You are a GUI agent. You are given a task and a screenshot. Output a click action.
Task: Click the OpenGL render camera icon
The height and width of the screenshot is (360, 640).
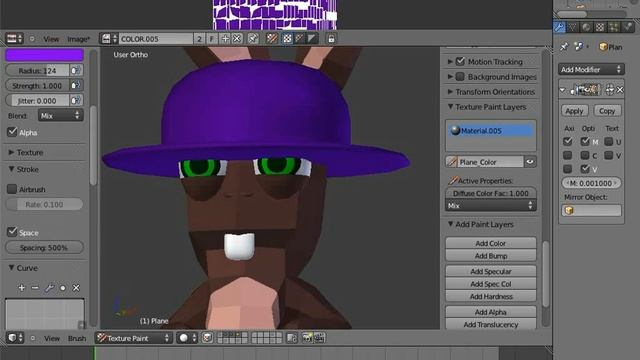click(307, 338)
